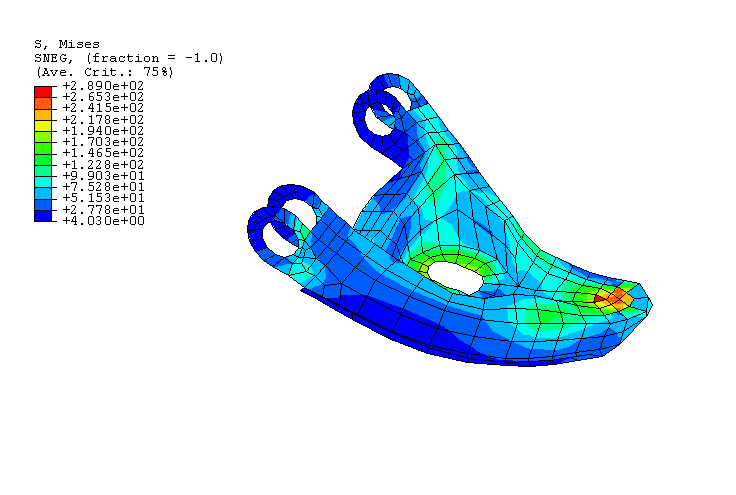Pick the +1.465e+02 legend entry

coord(102,153)
